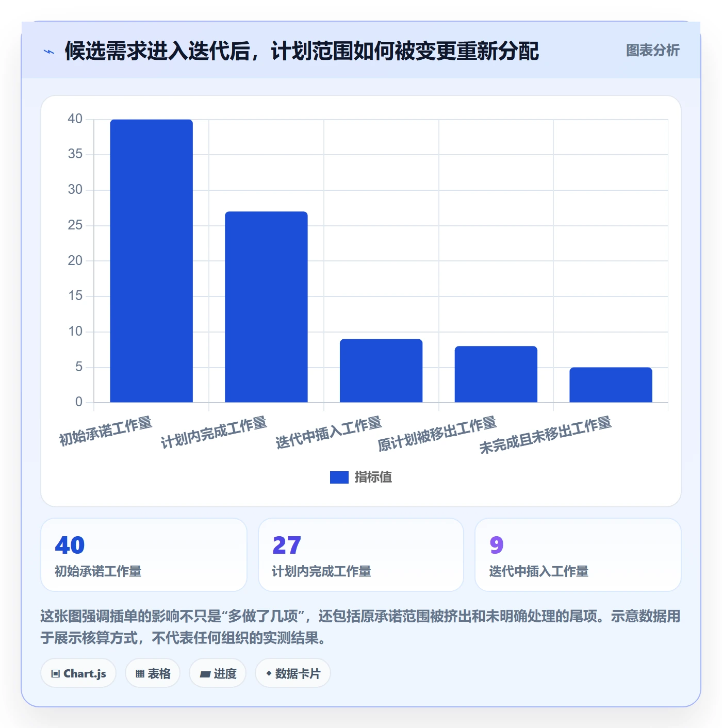Click the x-axis label 未完成且未移出工作量
The height and width of the screenshot is (728, 722).
pos(545,436)
